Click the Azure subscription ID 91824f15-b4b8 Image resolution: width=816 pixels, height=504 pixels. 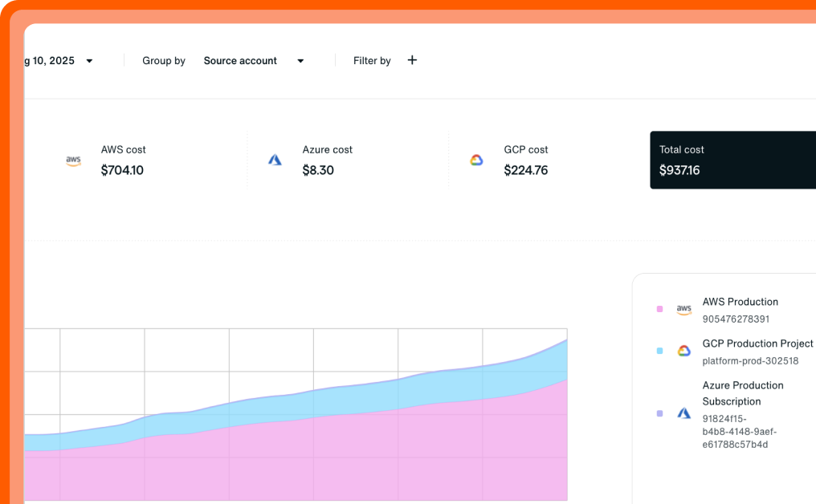[739, 431]
